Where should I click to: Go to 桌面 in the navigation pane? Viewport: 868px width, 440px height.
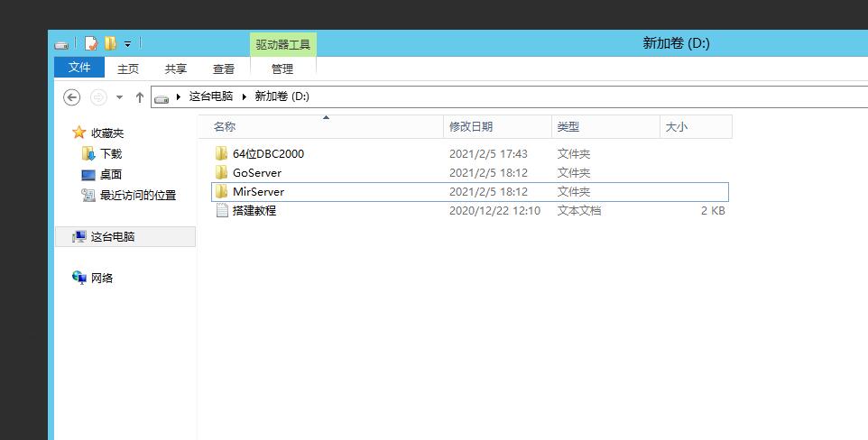110,175
